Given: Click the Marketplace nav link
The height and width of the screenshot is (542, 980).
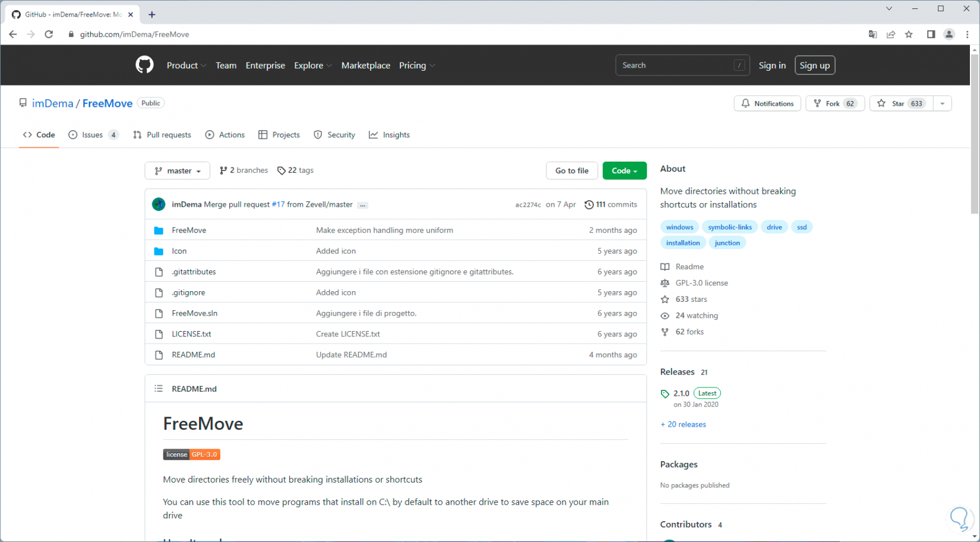Looking at the screenshot, I should [366, 65].
